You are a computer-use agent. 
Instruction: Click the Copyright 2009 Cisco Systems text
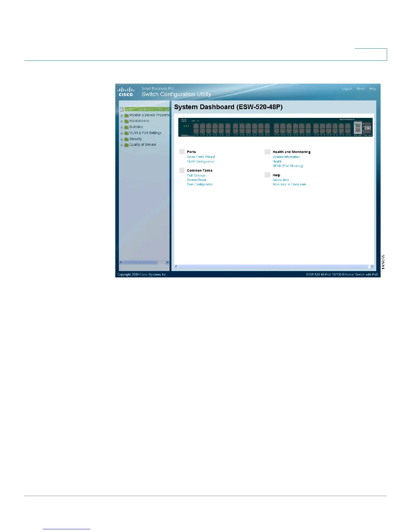coord(142,275)
